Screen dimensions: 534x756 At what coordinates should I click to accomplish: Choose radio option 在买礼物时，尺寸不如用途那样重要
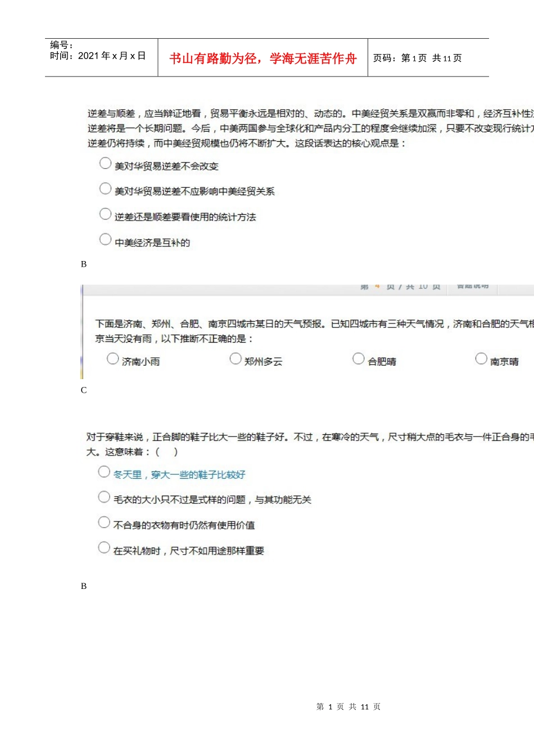(x=104, y=547)
